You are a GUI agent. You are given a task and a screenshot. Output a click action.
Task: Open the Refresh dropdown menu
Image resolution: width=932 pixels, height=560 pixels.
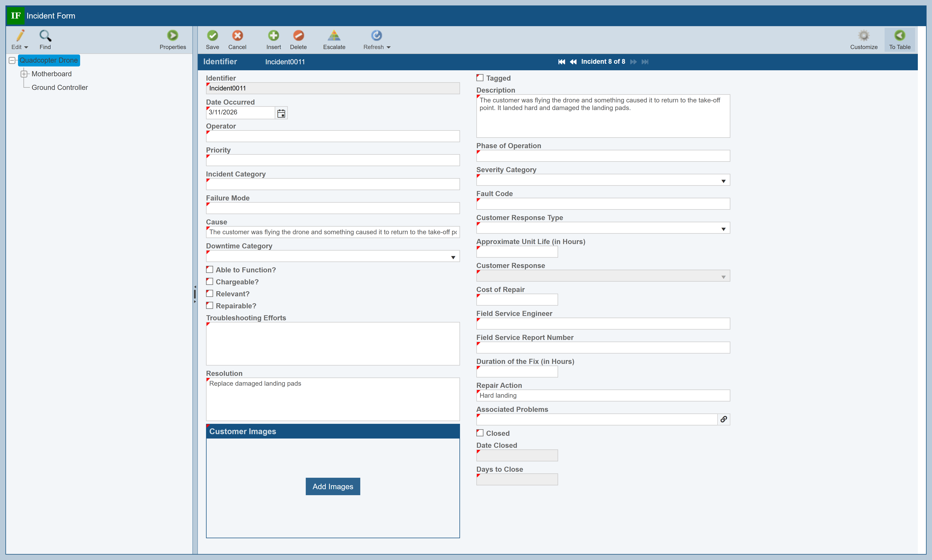[x=388, y=47]
